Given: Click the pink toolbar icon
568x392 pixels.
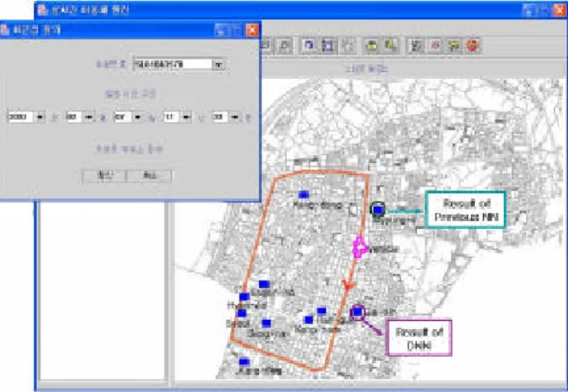Looking at the screenshot, I should click(x=435, y=46).
